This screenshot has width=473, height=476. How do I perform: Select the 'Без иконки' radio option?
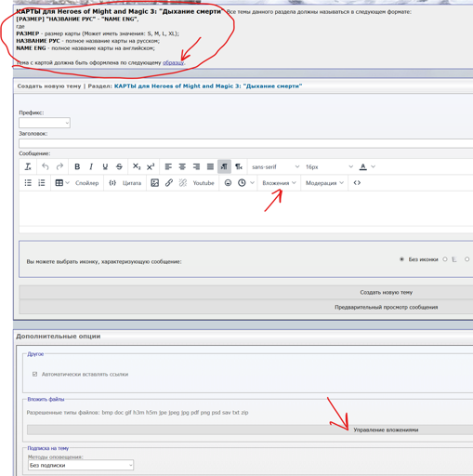coord(401,259)
